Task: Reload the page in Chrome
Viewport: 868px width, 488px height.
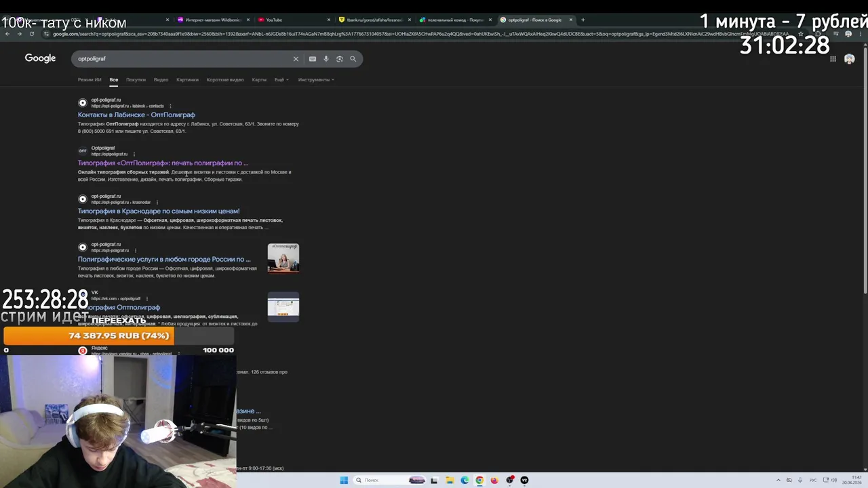Action: pyautogui.click(x=31, y=34)
